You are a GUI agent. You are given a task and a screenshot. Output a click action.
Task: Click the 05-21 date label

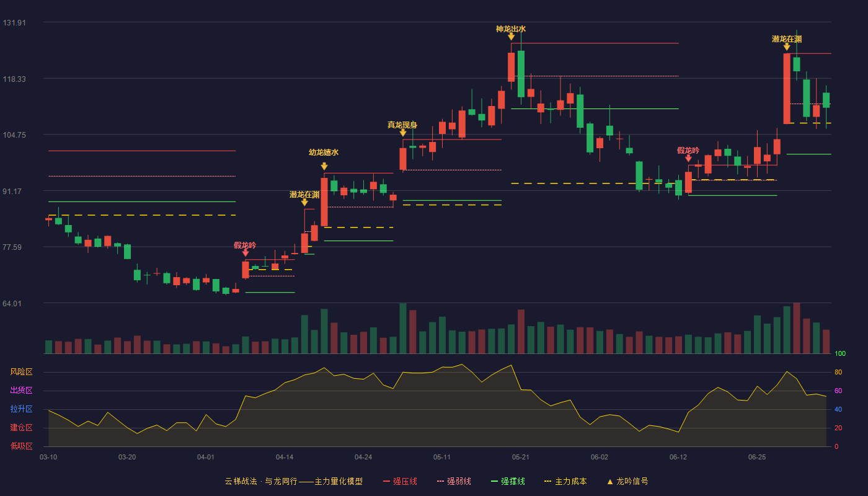[x=521, y=457]
